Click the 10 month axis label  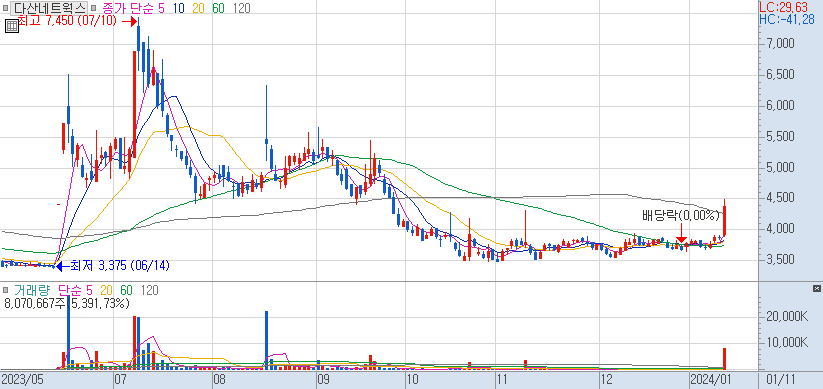[412, 379]
